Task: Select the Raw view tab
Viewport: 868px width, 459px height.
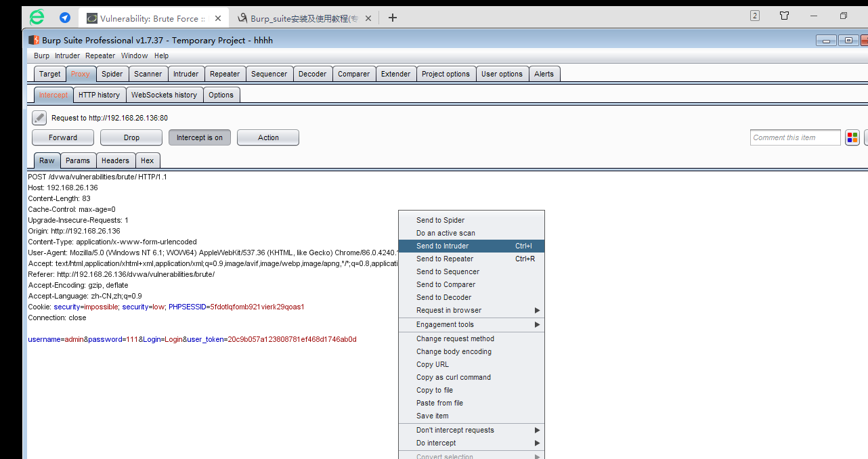Action: click(x=47, y=160)
